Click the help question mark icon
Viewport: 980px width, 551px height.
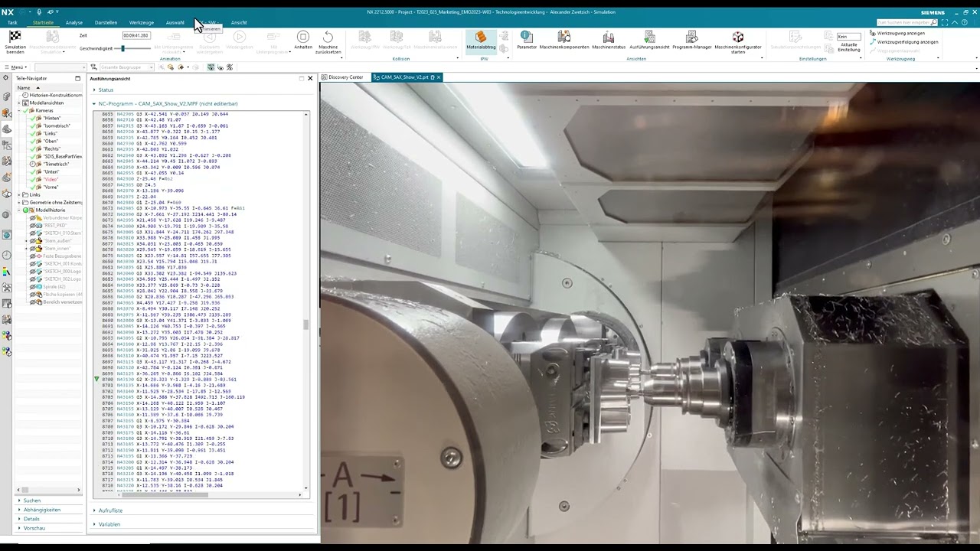964,22
